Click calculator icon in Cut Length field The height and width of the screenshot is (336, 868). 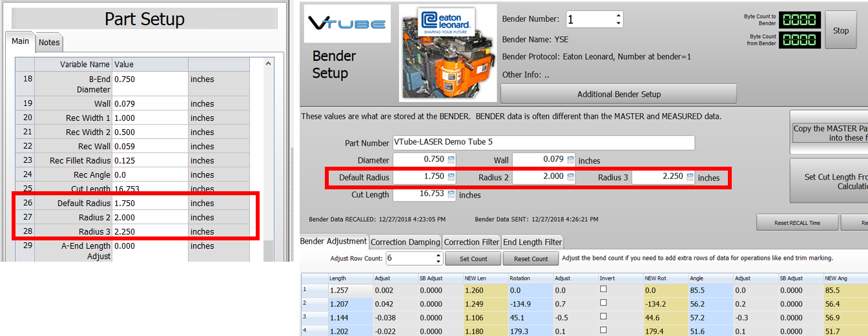click(451, 194)
